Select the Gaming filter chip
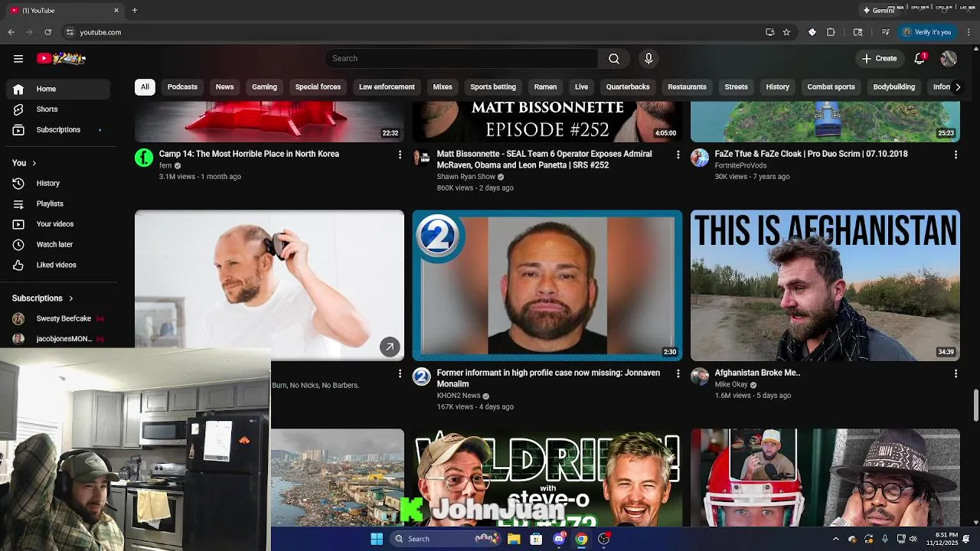Screen dimensions: 980x551 pos(264,87)
